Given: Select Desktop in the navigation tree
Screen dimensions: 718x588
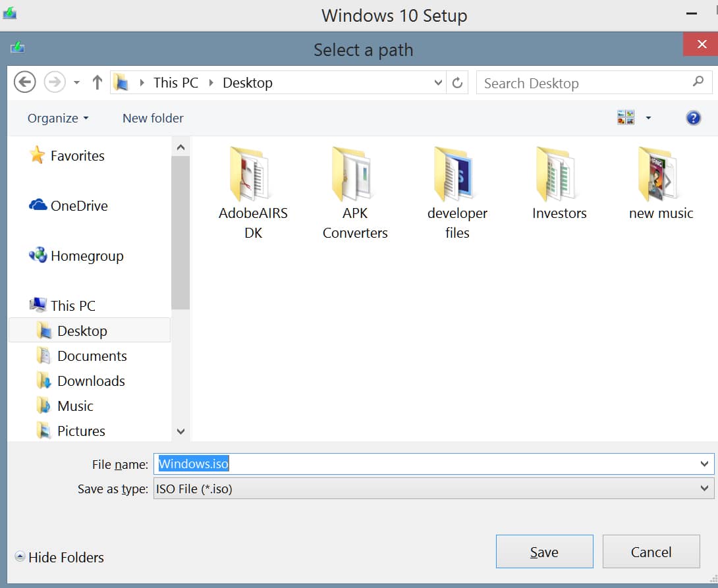Looking at the screenshot, I should pyautogui.click(x=90, y=331).
